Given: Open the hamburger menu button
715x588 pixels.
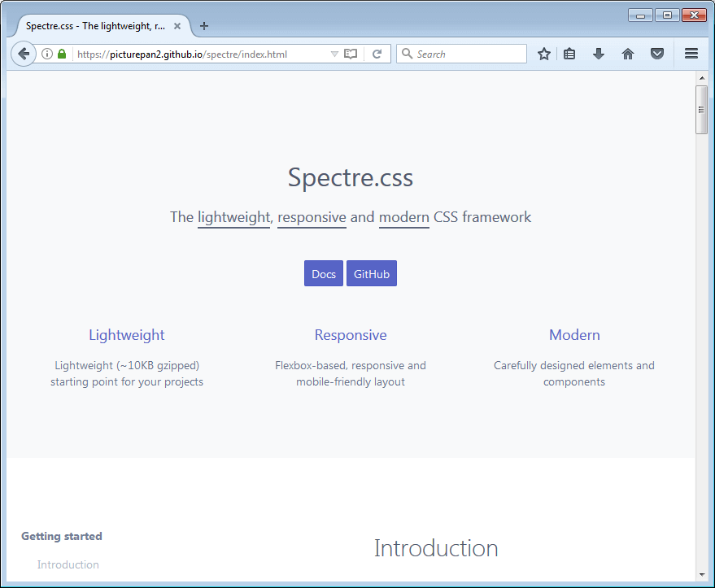Looking at the screenshot, I should click(691, 54).
